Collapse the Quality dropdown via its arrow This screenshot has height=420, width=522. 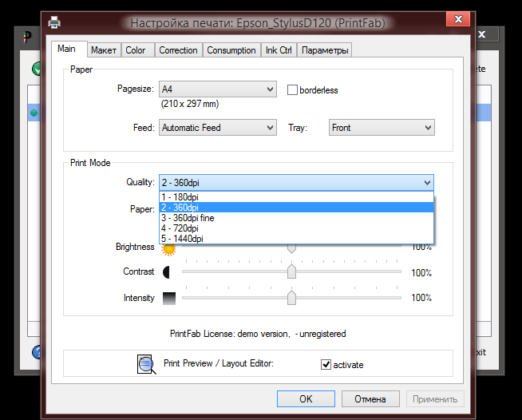(x=427, y=183)
